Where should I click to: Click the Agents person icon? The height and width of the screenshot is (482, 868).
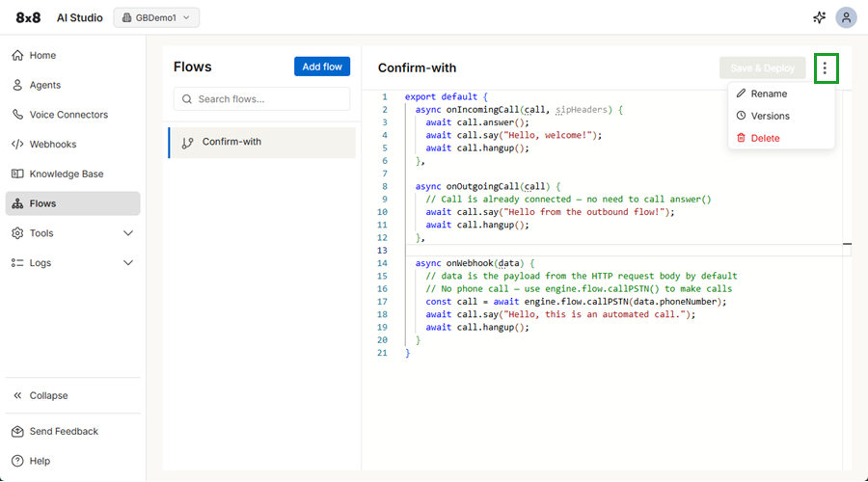(x=17, y=85)
